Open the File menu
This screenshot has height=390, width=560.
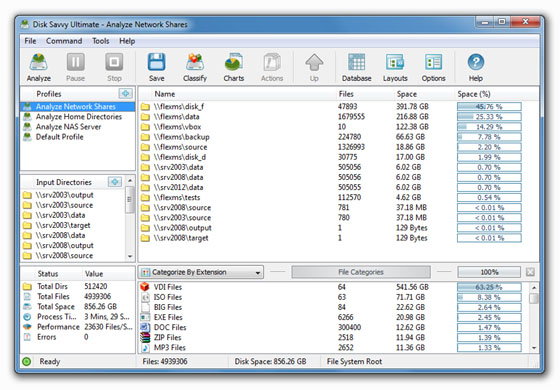(30, 41)
